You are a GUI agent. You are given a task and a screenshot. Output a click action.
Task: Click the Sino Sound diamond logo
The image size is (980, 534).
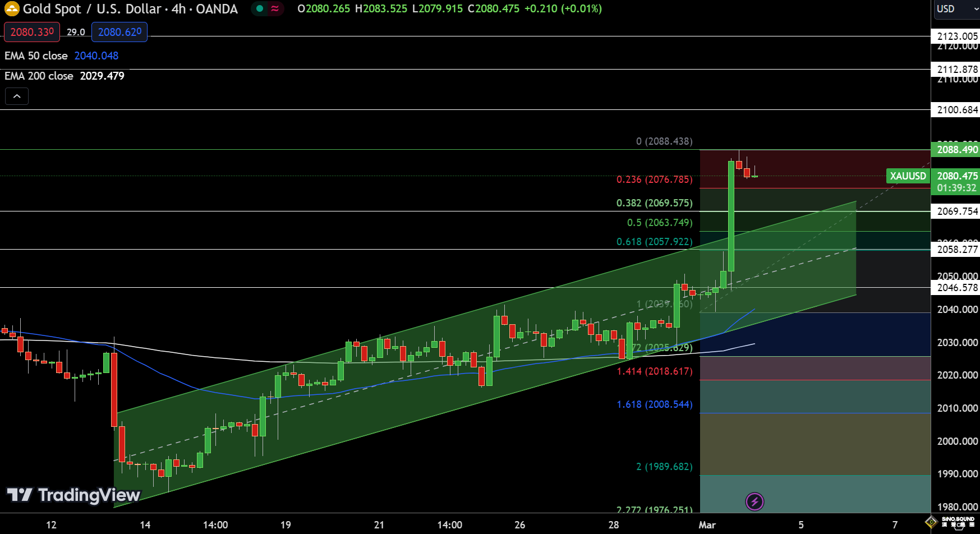(931, 522)
